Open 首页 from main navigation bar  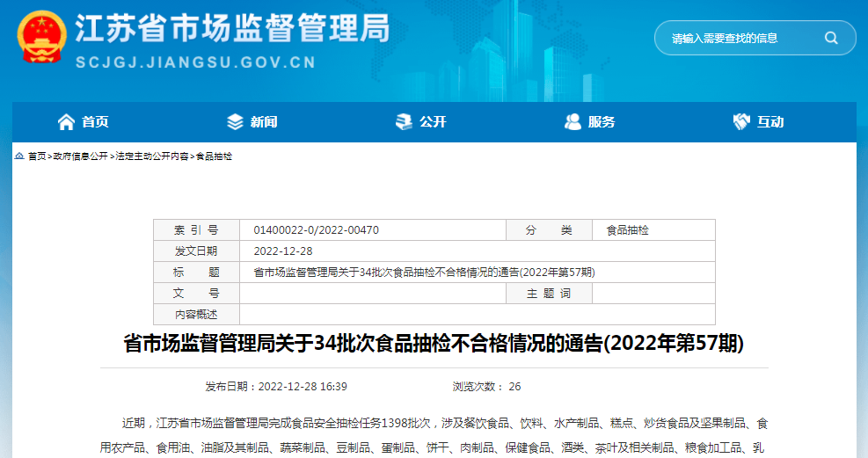(x=95, y=122)
